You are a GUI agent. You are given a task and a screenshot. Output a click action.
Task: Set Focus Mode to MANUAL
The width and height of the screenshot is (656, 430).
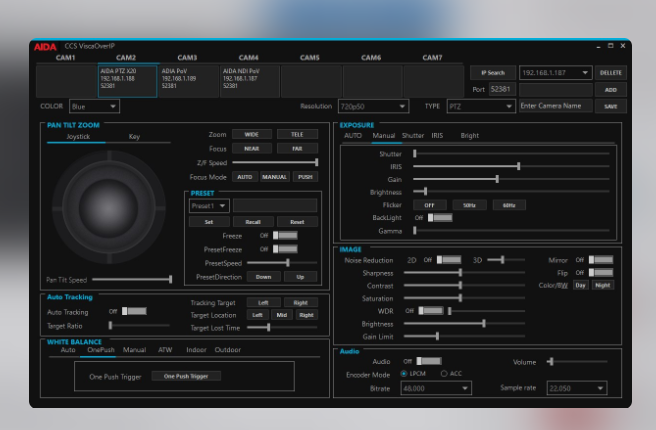click(274, 177)
